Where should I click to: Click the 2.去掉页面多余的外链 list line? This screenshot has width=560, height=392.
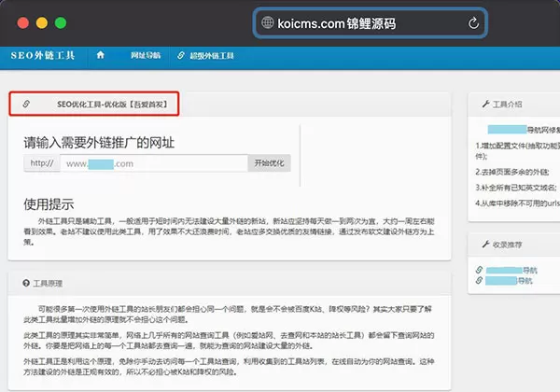(x=512, y=172)
